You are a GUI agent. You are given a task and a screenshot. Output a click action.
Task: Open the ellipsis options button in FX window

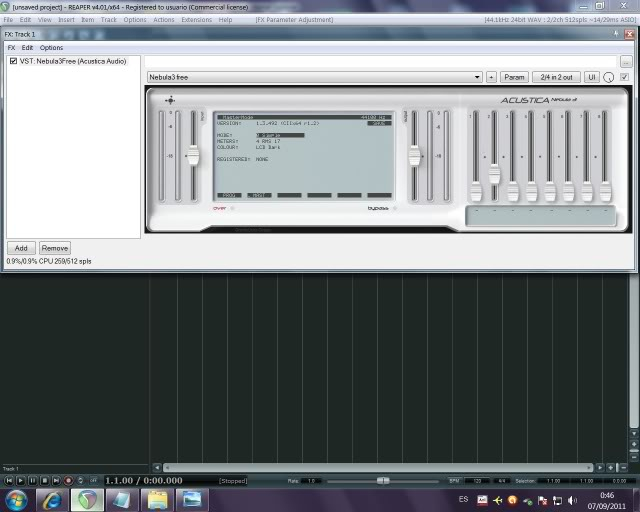click(x=626, y=62)
